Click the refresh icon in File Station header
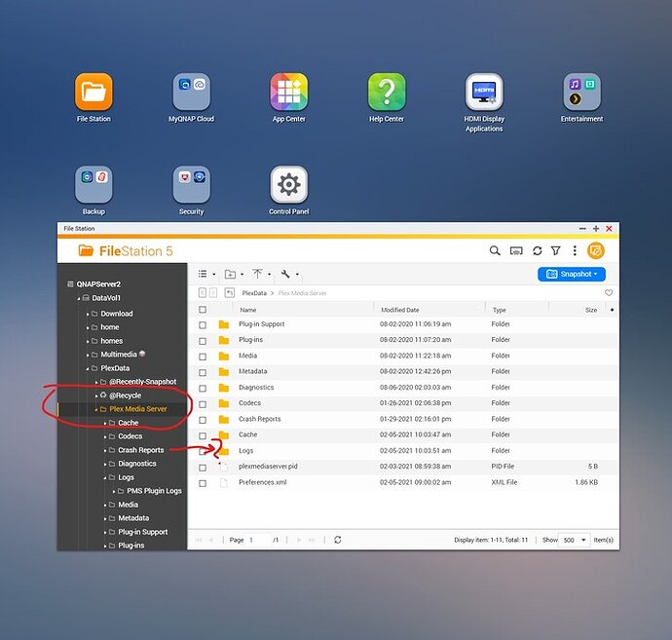The width and height of the screenshot is (672, 640). pos(537,250)
